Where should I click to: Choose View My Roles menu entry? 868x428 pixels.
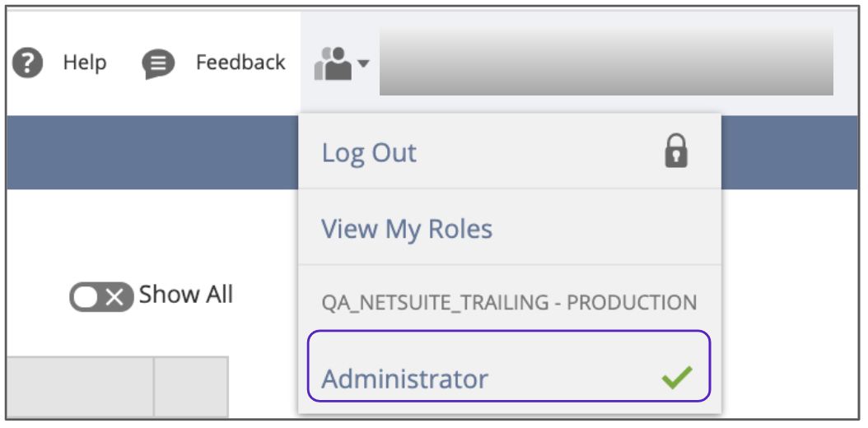click(407, 228)
